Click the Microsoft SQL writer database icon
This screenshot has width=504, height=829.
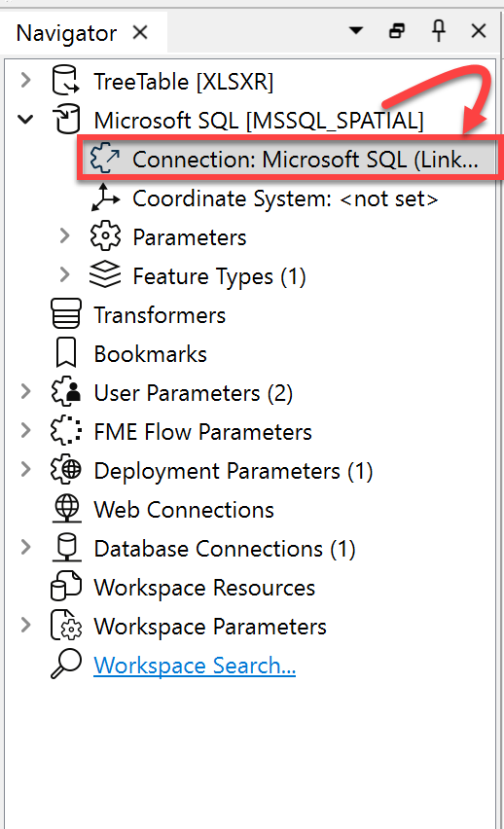point(66,119)
